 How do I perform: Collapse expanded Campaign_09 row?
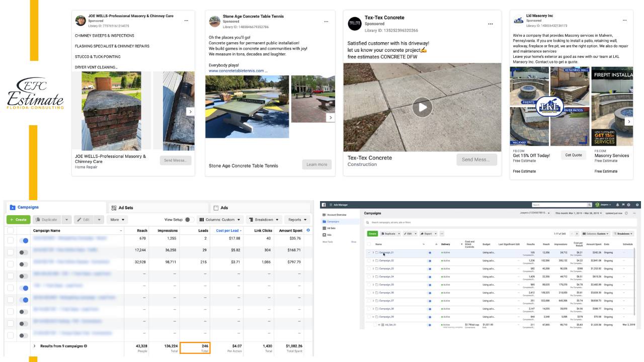[373, 317]
